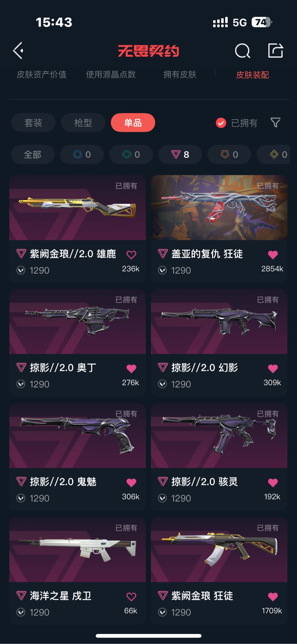Viewport: 297px width, 644px height.
Task: Switch to 拥有皮肤 tab
Action: [x=180, y=75]
